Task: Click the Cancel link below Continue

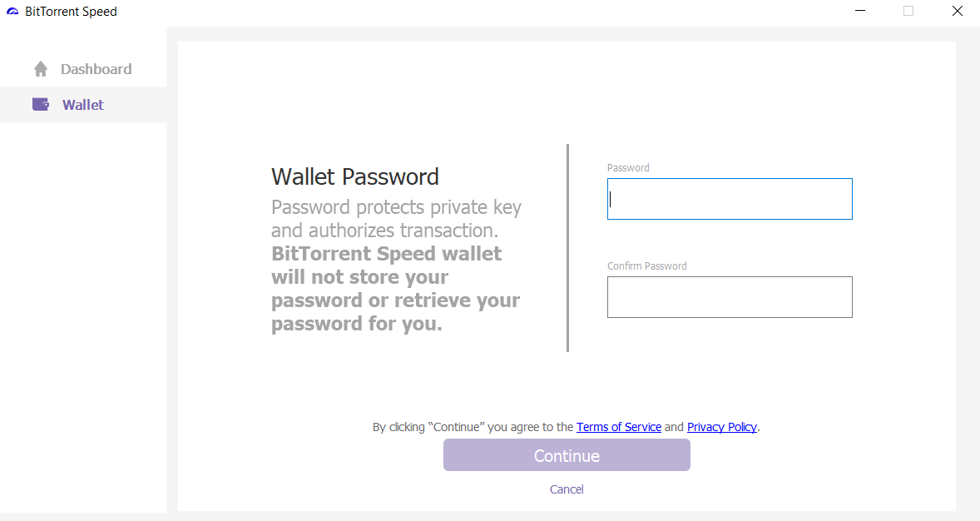Action: coord(567,489)
